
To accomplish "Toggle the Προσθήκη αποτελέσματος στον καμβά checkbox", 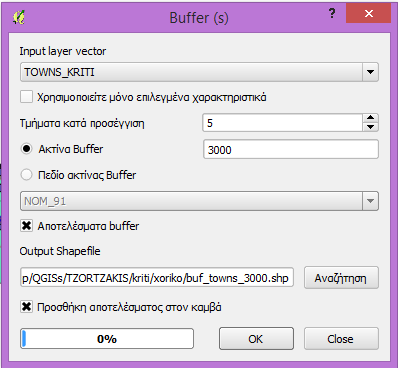I will 26,306.
